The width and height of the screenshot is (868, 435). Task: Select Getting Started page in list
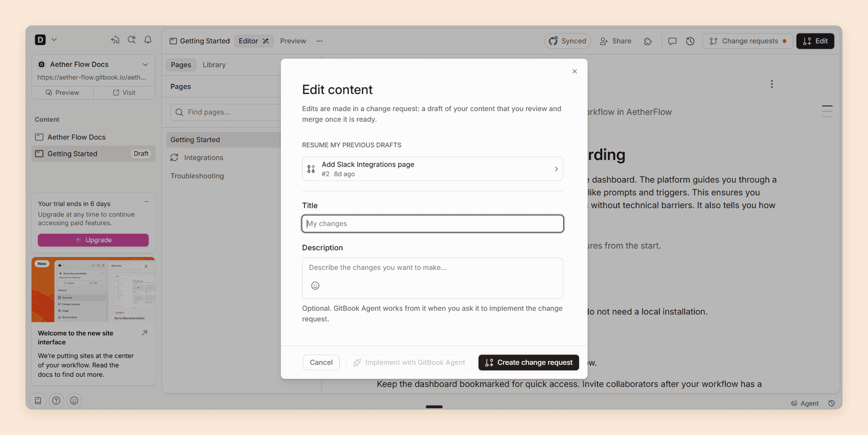tap(223, 140)
